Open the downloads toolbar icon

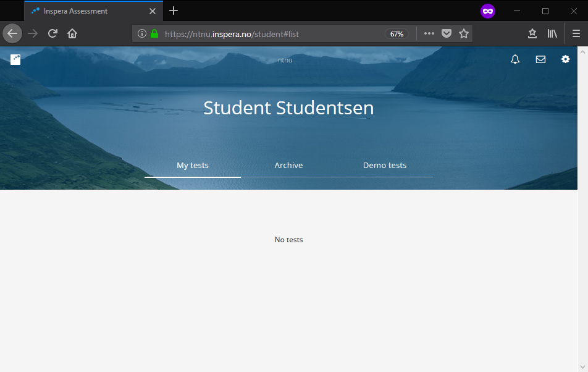(x=532, y=34)
